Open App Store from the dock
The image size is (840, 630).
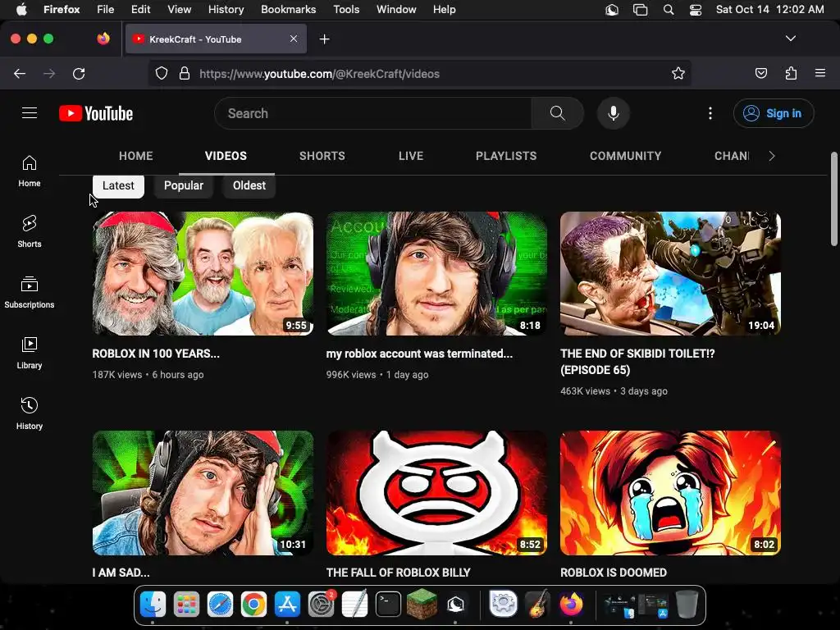point(287,605)
